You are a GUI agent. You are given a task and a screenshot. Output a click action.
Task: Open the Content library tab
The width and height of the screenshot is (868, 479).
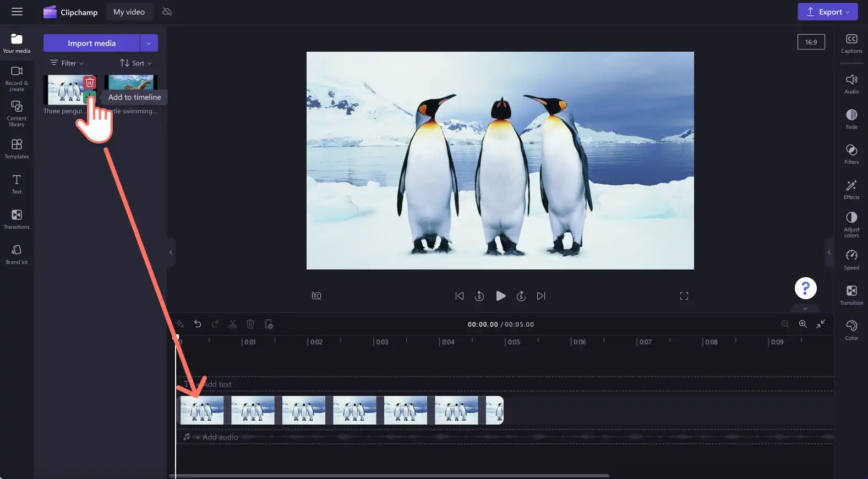click(17, 113)
